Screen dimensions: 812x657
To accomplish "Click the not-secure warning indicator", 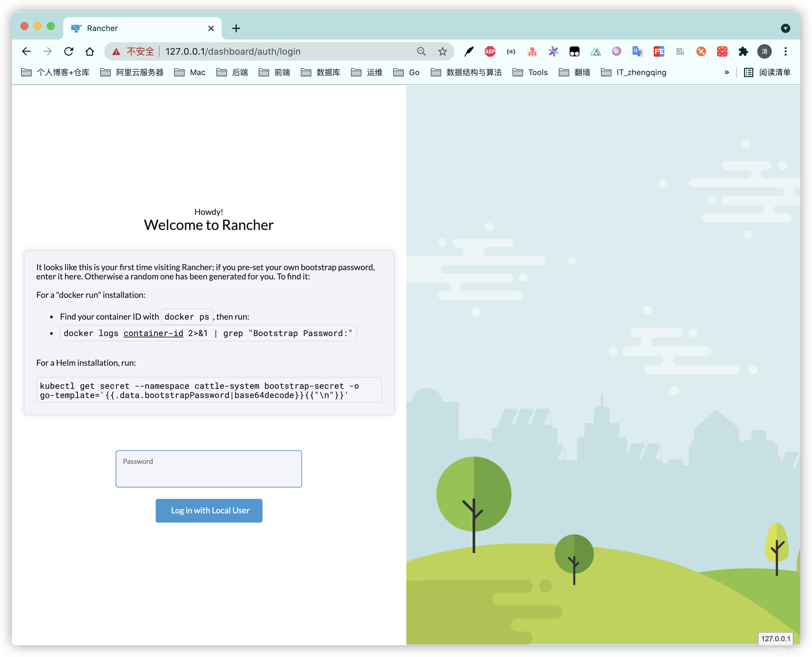I will (x=133, y=51).
